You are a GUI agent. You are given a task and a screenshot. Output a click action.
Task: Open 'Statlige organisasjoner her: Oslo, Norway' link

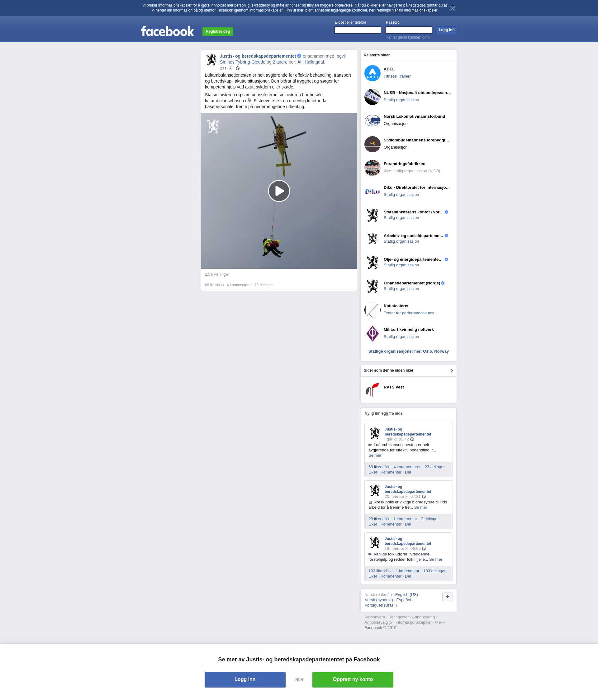click(408, 351)
